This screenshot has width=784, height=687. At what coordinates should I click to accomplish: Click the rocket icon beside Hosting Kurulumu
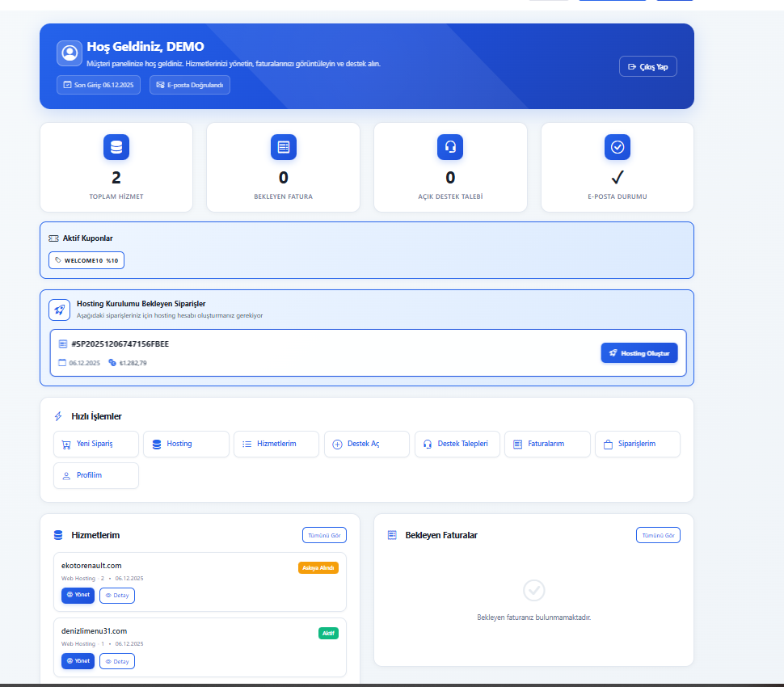pos(60,310)
